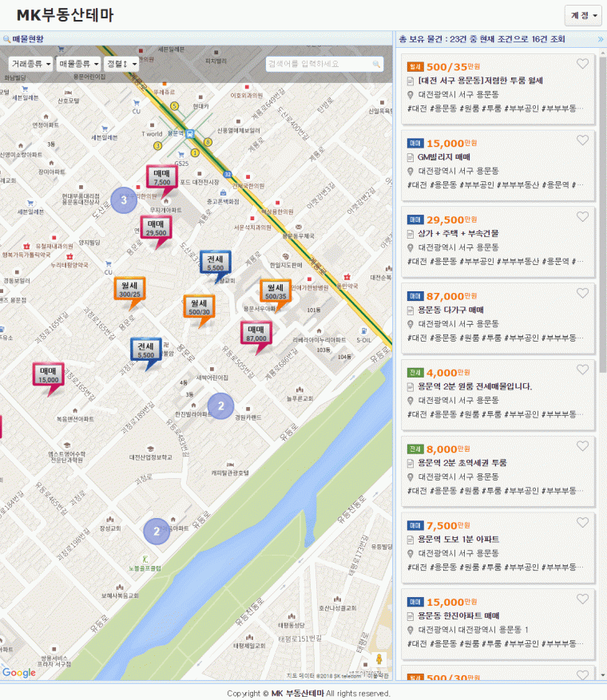Click the 매매 87,000 map pin
The height and width of the screenshot is (700, 607).
[256, 334]
